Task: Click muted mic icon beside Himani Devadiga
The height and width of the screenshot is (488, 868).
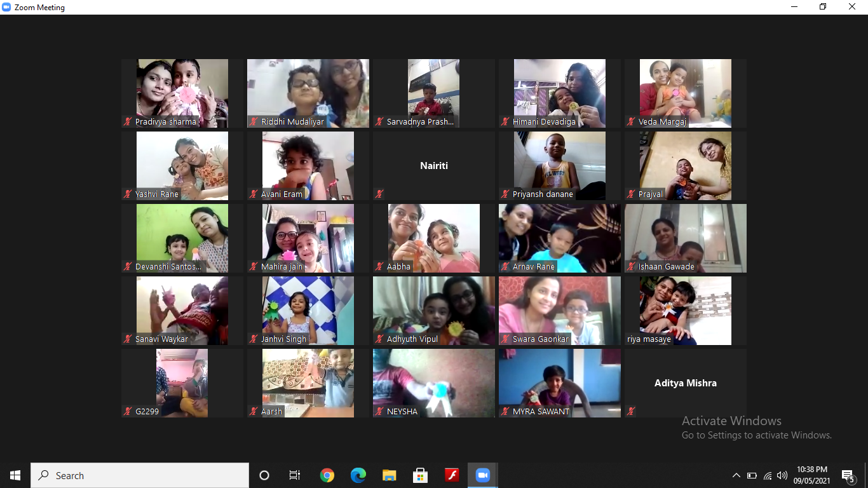Action: point(505,121)
